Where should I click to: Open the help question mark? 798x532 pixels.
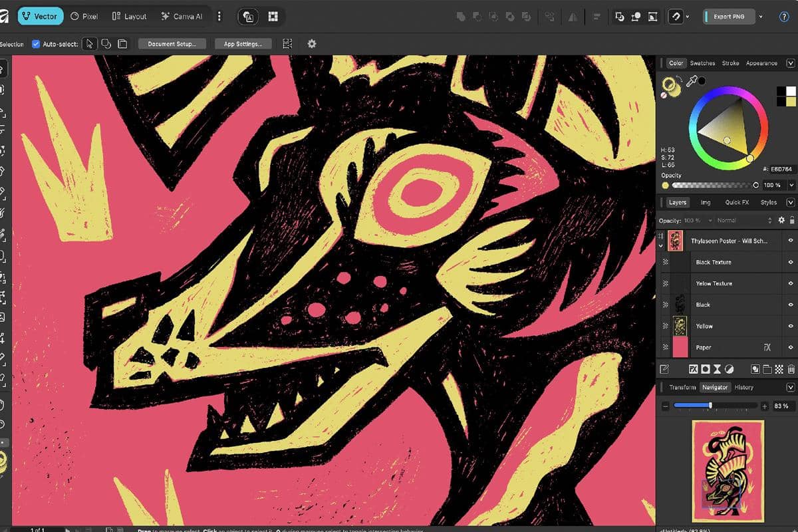click(783, 17)
